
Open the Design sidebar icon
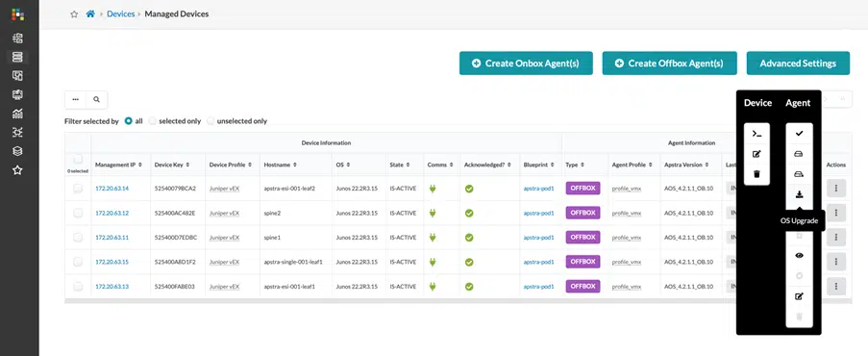[17, 75]
